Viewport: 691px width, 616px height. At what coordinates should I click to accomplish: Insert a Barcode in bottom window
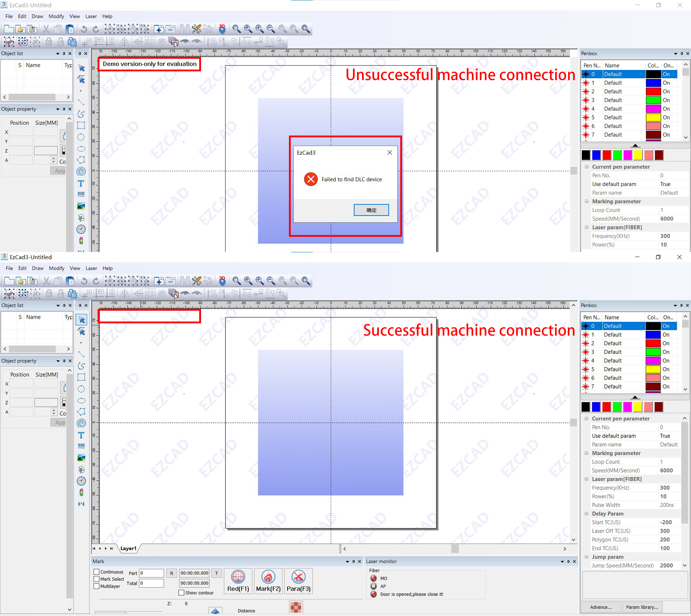click(81, 446)
